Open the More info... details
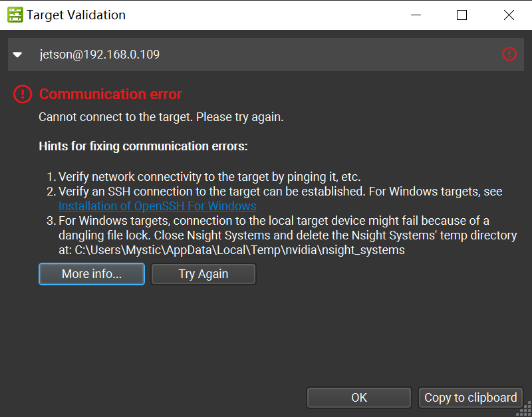Viewport: 532px width, 417px height. tap(92, 274)
